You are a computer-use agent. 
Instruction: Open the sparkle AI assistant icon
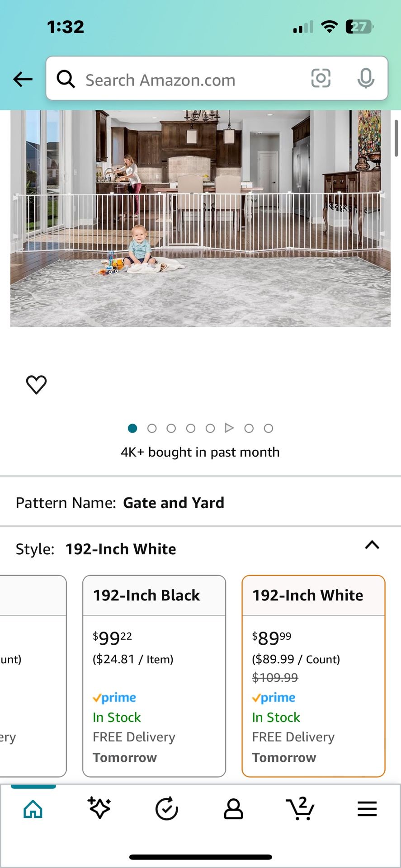coord(99,809)
